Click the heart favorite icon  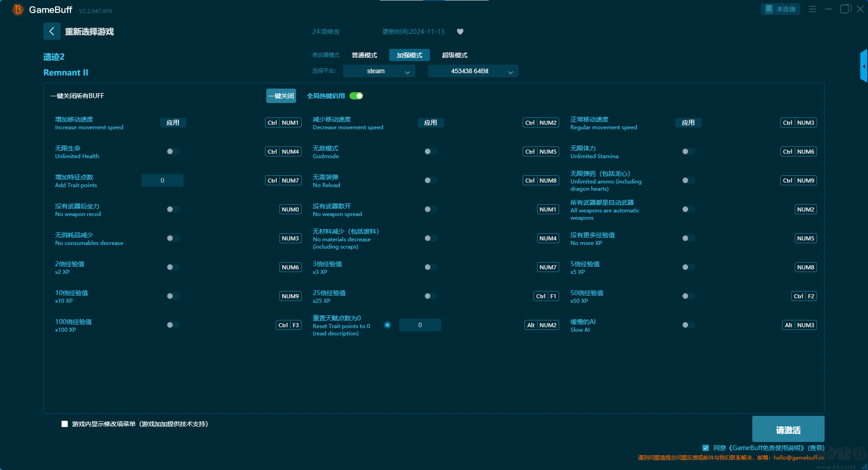pos(460,32)
